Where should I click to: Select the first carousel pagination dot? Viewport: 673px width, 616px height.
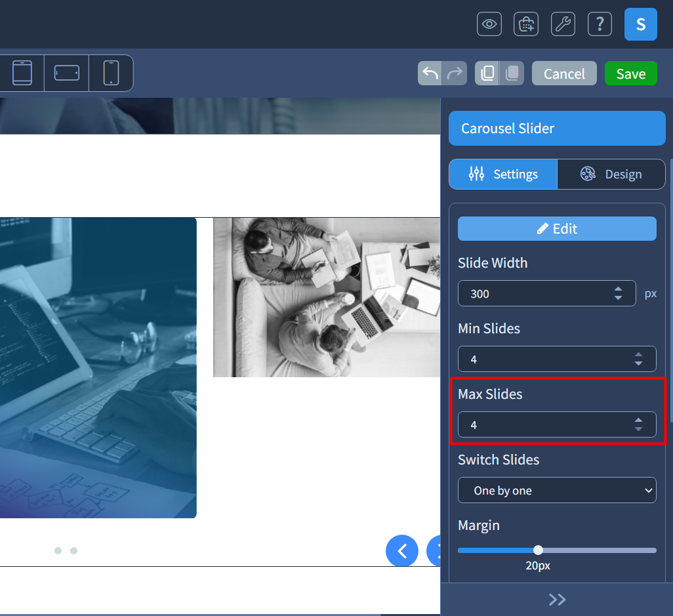tap(58, 551)
